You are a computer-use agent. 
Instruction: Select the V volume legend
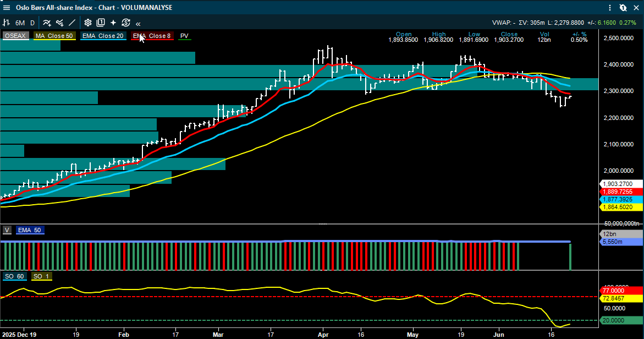pos(7,230)
